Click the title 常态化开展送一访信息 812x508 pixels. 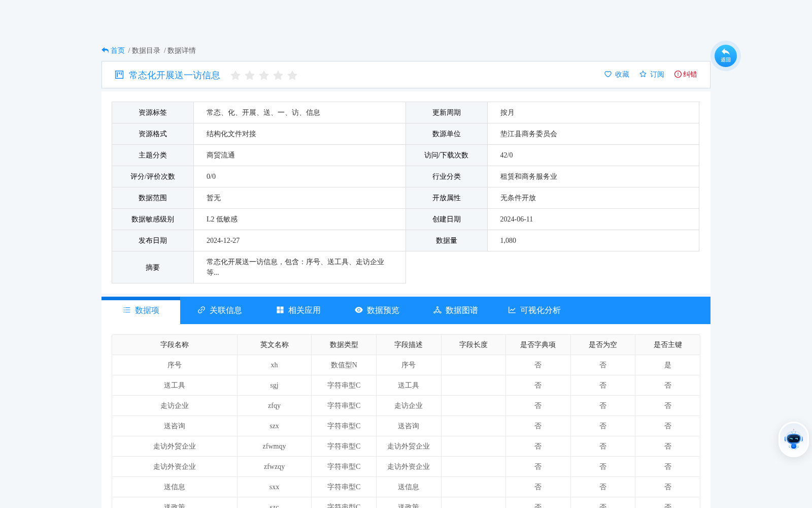point(175,75)
